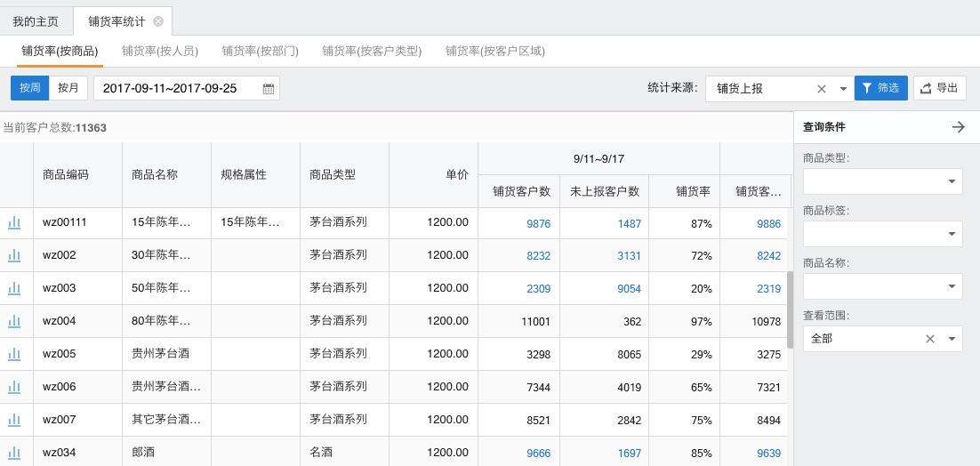Click the 导出 export button
The width and height of the screenshot is (980, 466).
(x=939, y=88)
